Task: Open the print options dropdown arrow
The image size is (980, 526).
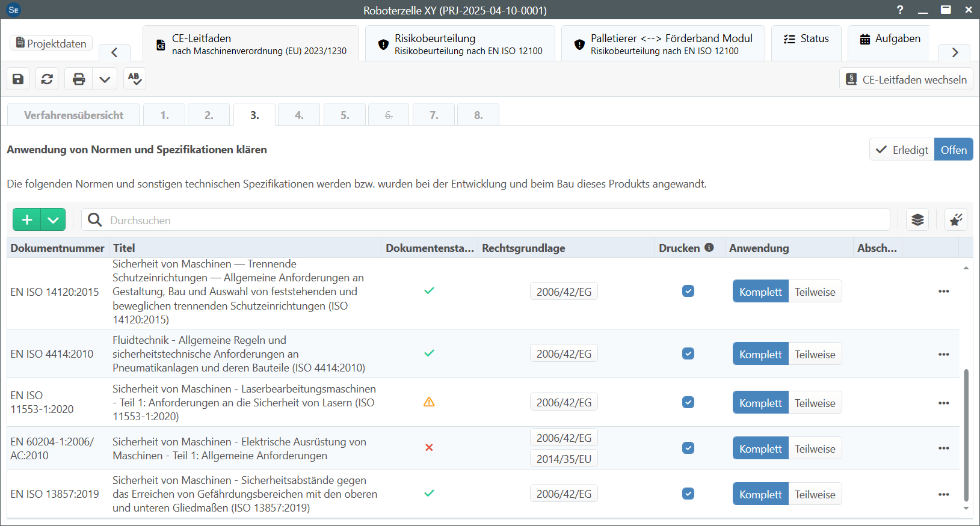Action: pyautogui.click(x=105, y=79)
